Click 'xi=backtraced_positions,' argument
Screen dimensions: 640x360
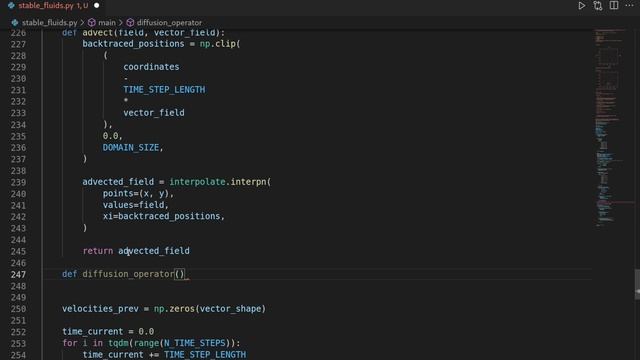pyautogui.click(x=164, y=216)
